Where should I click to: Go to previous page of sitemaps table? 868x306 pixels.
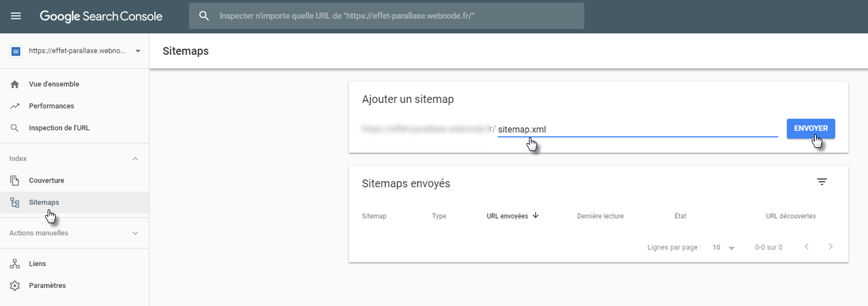(x=807, y=247)
